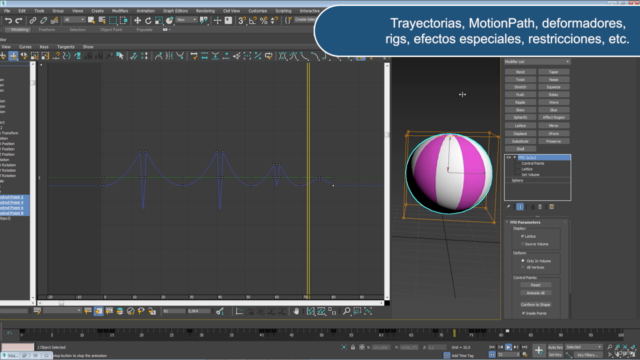Click the Configure Modifier Sets icon
This screenshot has width=640, height=360.
tap(552, 207)
